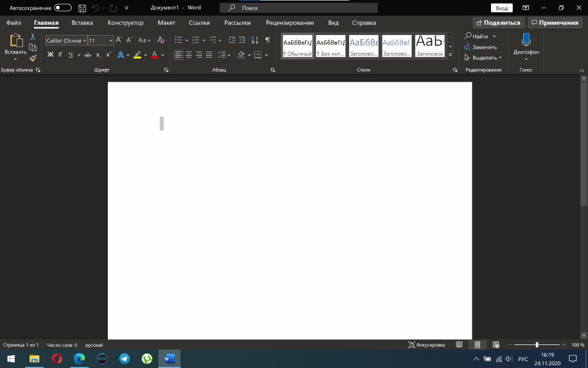588x368 pixels.
Task: Switch to the Конструктор tab
Action: pyautogui.click(x=125, y=22)
